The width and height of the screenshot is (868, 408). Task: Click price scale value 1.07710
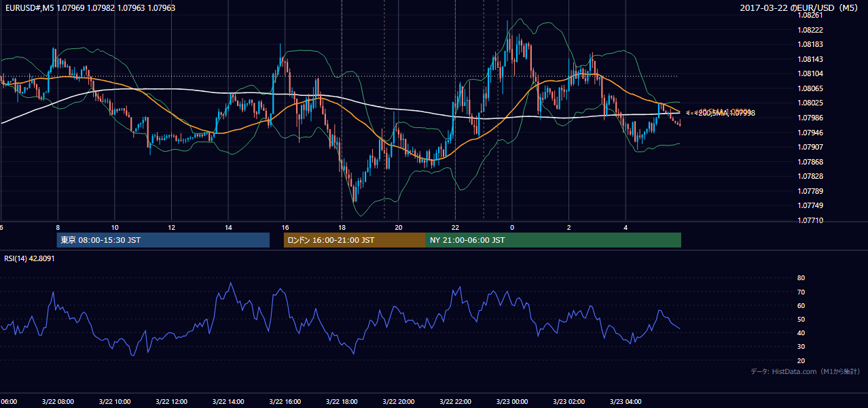810,220
